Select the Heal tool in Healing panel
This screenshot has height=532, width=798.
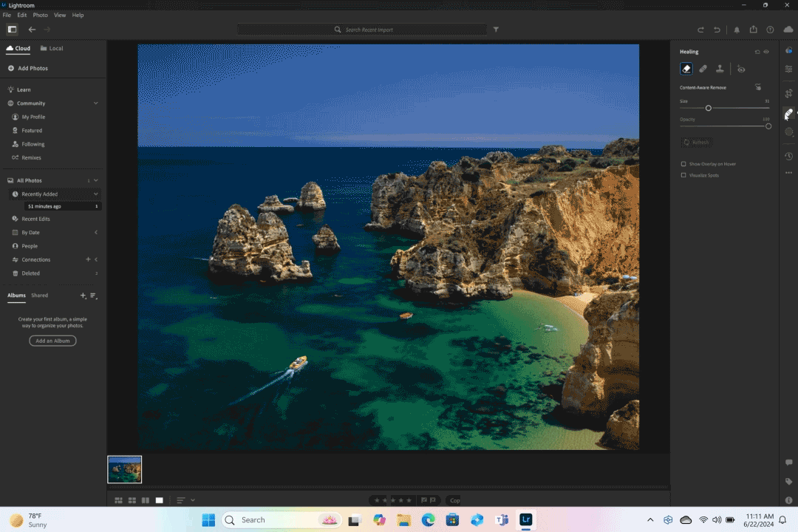click(703, 68)
